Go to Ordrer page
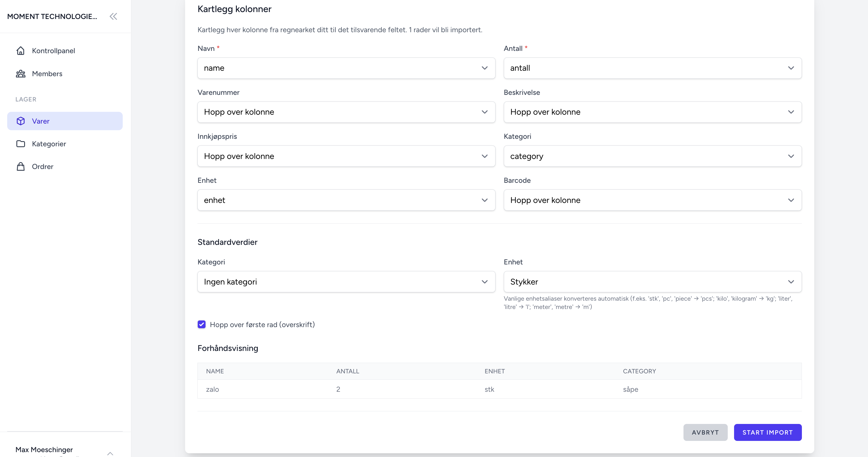868x457 pixels. (x=43, y=166)
